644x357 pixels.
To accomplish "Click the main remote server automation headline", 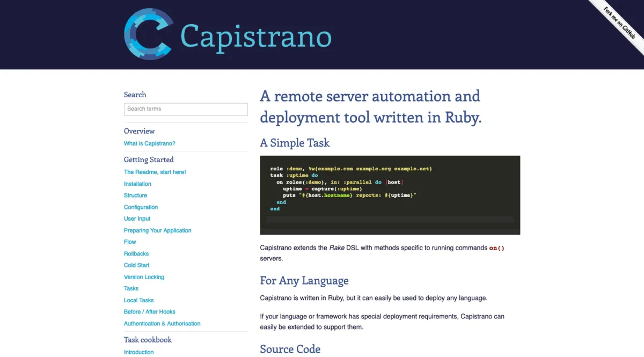I will pyautogui.click(x=371, y=107).
